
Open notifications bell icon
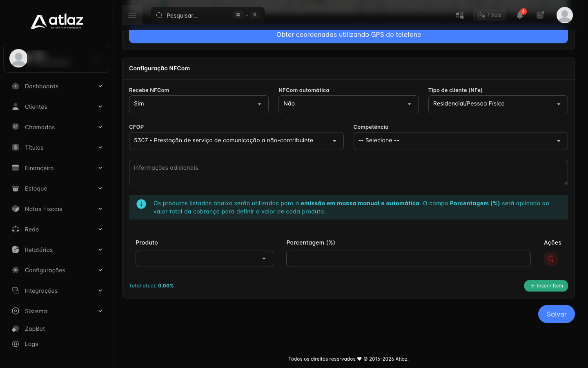click(x=520, y=15)
